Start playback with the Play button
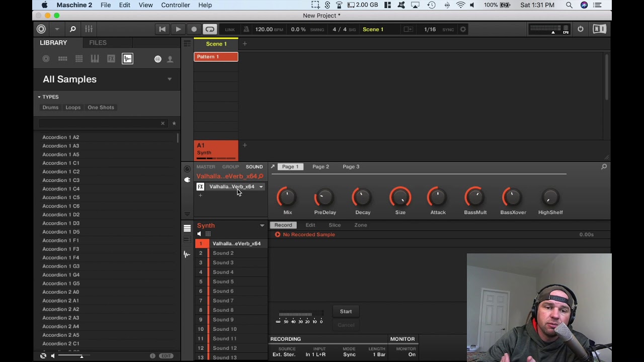644x362 pixels. (x=178, y=29)
